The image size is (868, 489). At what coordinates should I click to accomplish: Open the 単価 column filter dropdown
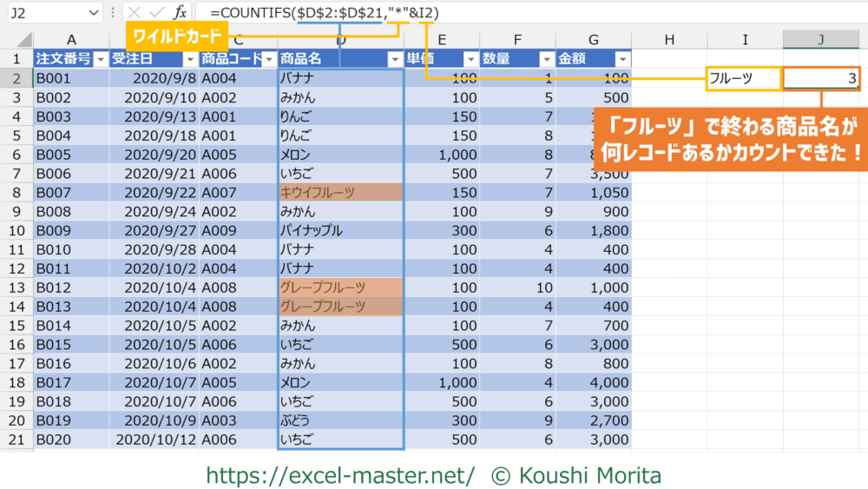470,59
